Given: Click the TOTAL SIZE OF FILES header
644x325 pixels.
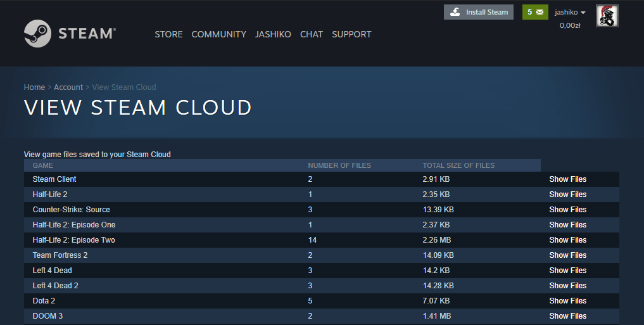Looking at the screenshot, I should tap(458, 165).
